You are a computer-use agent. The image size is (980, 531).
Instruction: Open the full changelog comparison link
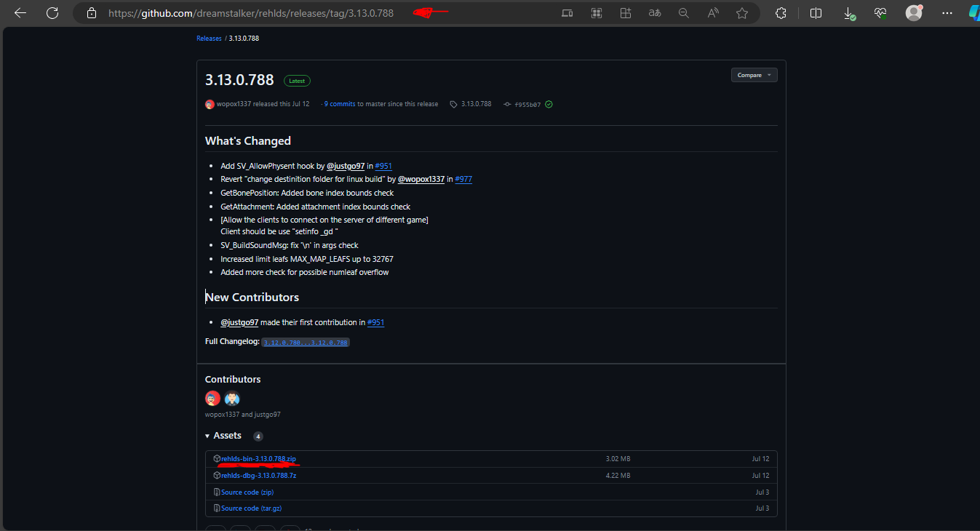click(x=306, y=342)
